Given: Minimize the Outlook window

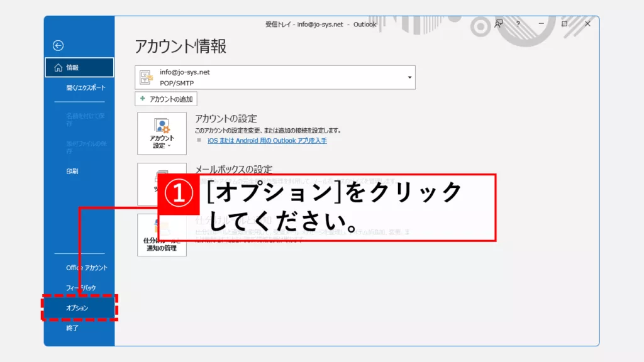Looking at the screenshot, I should [x=541, y=24].
